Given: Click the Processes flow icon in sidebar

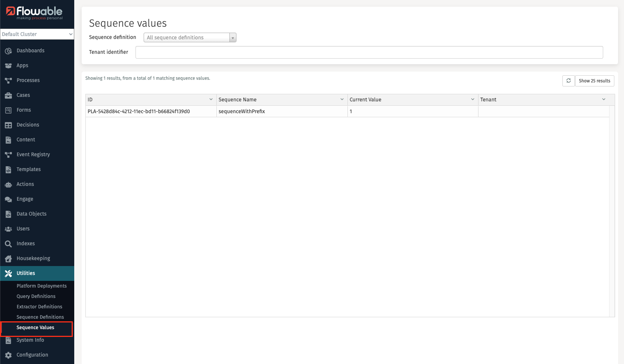Looking at the screenshot, I should tap(8, 81).
